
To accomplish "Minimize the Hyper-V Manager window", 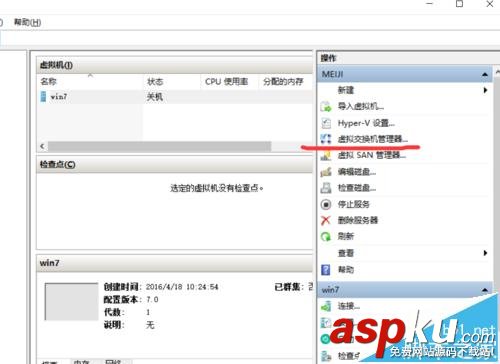I will click(430, 4).
